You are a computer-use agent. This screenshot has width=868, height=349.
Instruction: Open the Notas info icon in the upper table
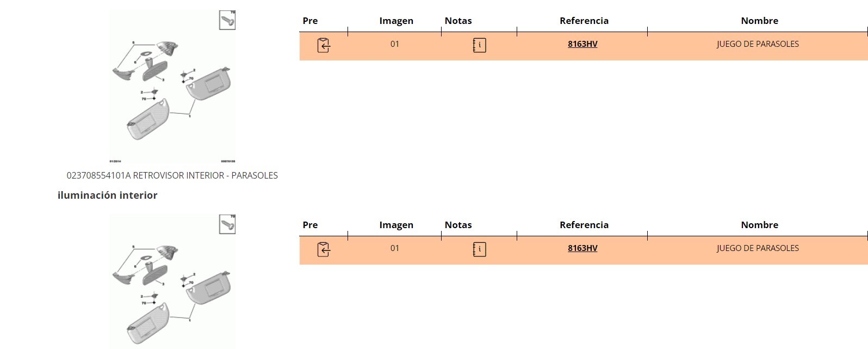479,45
